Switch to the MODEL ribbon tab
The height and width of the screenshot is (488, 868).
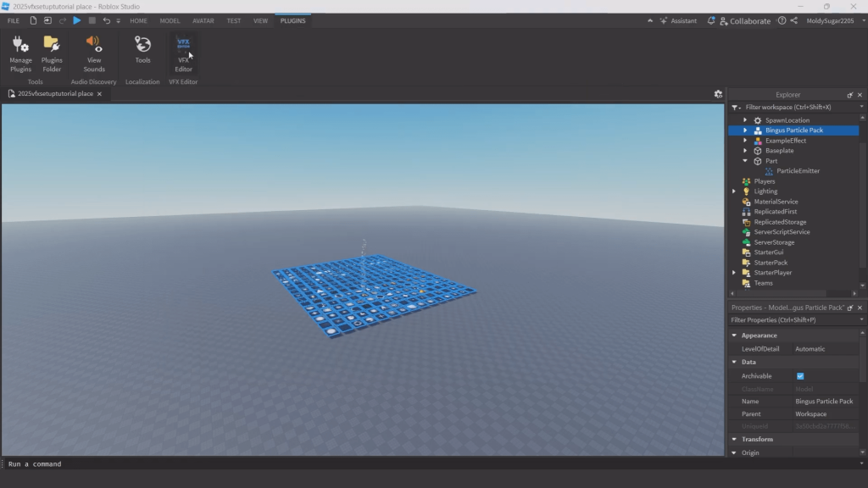pyautogui.click(x=170, y=20)
